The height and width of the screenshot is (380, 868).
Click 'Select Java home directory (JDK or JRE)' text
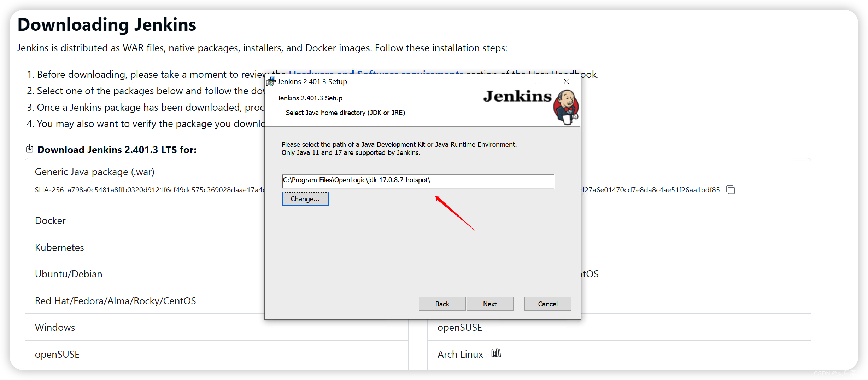click(345, 113)
